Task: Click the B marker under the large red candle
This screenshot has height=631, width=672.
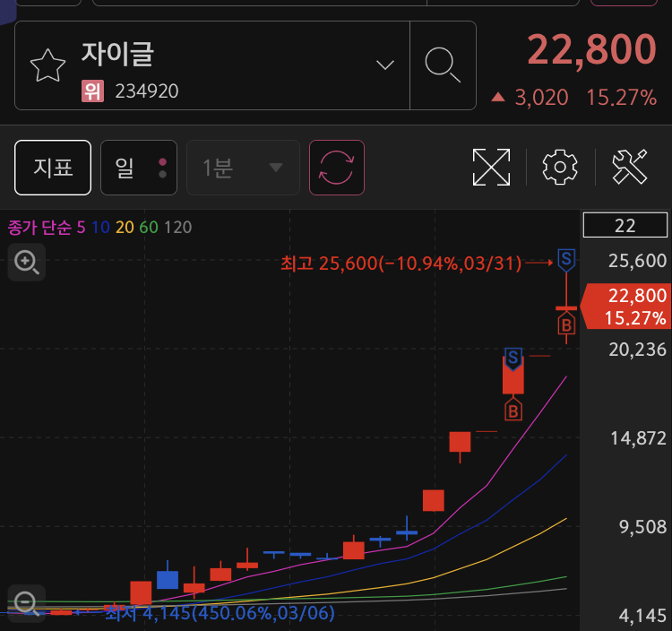Action: [513, 411]
